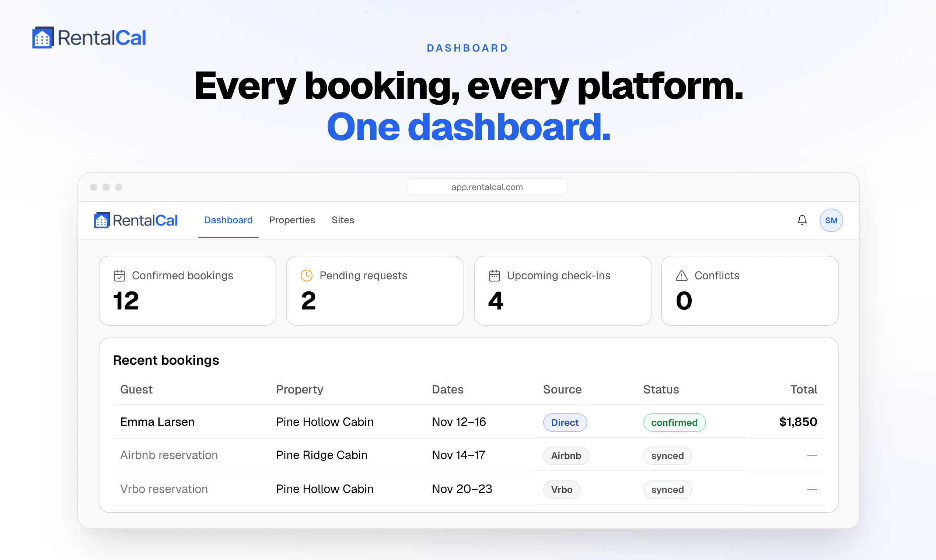
Task: Click the Conflicts warning triangle icon
Action: (x=682, y=276)
